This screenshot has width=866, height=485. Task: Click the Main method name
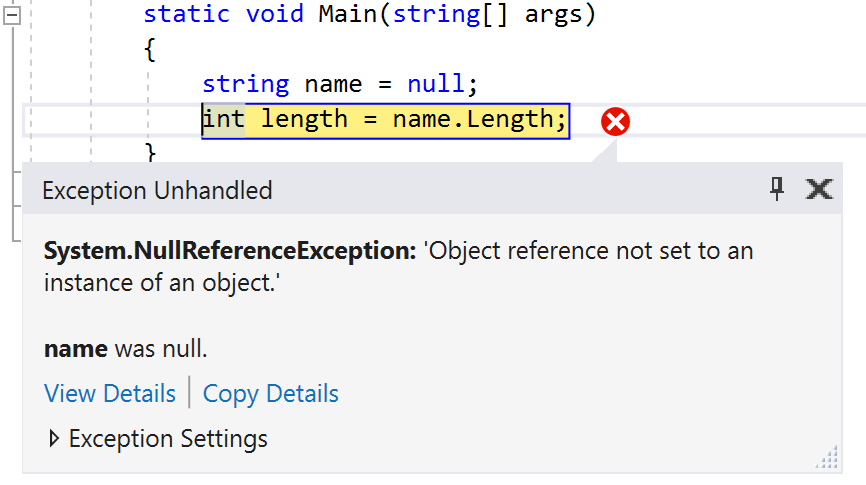(x=347, y=14)
